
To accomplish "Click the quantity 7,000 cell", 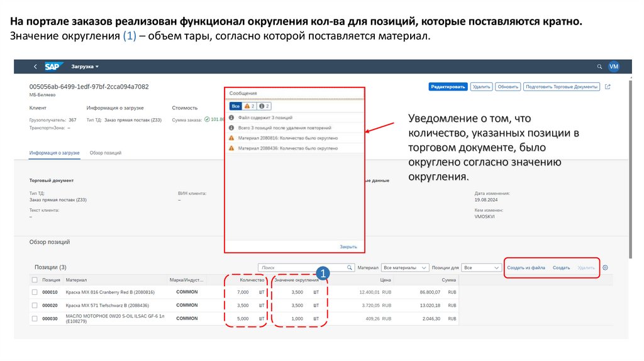I will pos(243,292).
